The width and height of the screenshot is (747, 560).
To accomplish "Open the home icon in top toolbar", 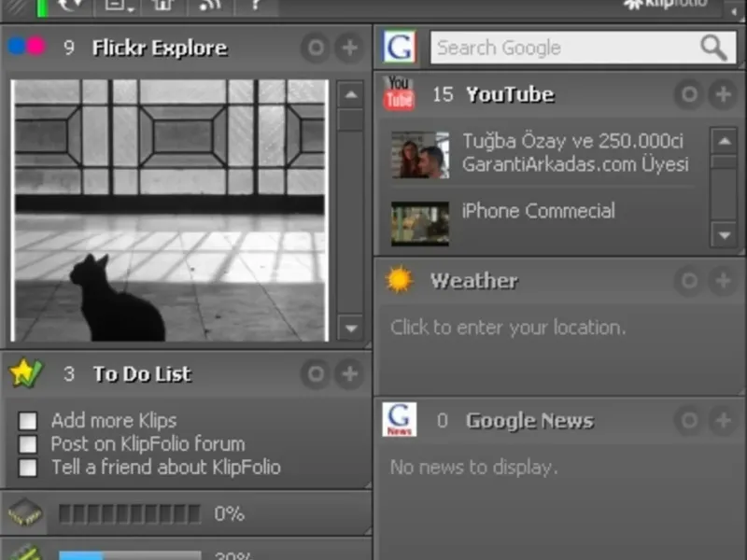I will coord(162,6).
